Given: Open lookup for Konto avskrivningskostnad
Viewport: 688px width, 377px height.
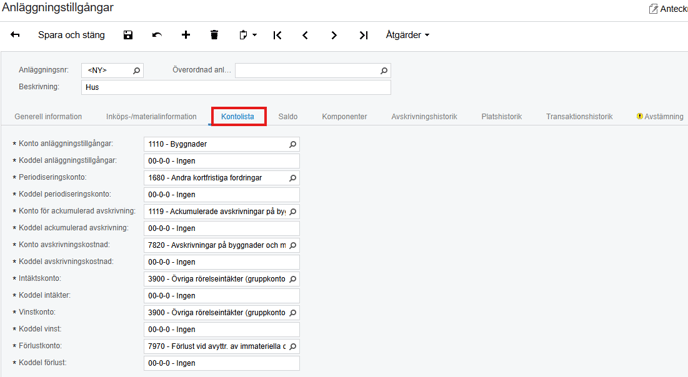Looking at the screenshot, I should 293,245.
